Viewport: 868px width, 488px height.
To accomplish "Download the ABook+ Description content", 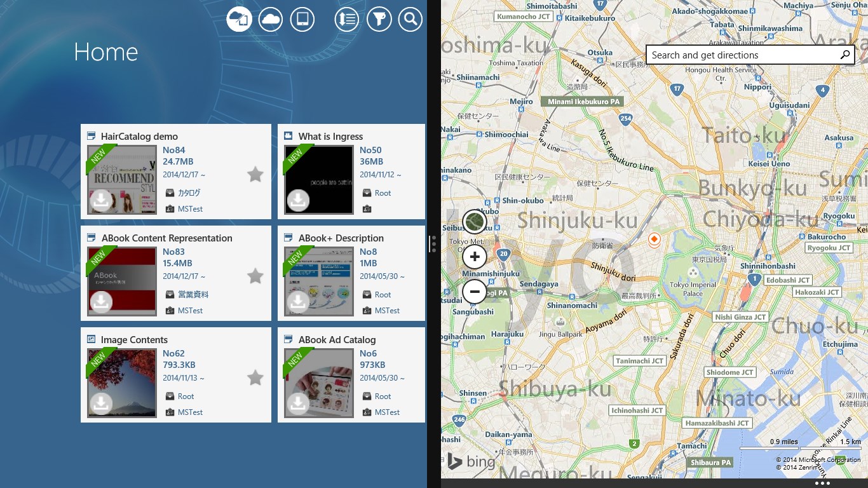I will tap(298, 302).
